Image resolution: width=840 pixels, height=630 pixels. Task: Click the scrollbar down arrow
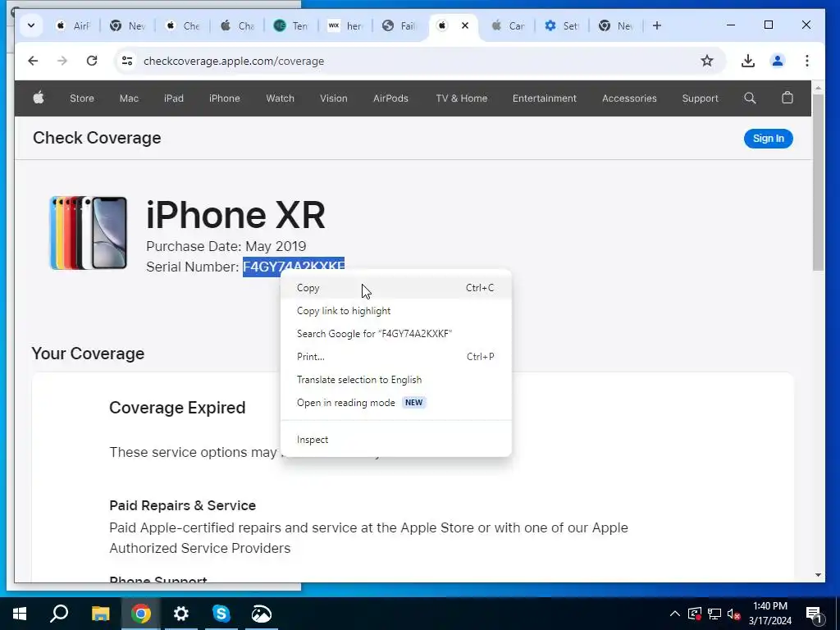(x=818, y=575)
